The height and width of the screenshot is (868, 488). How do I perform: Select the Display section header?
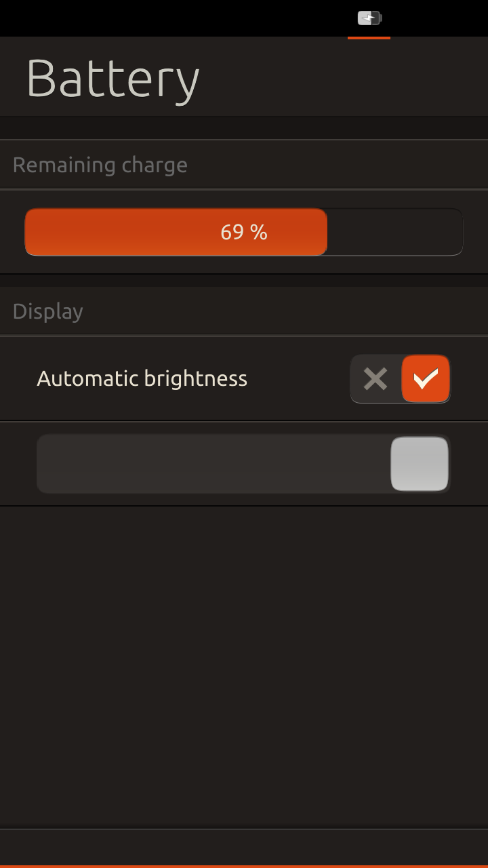pyautogui.click(x=47, y=311)
